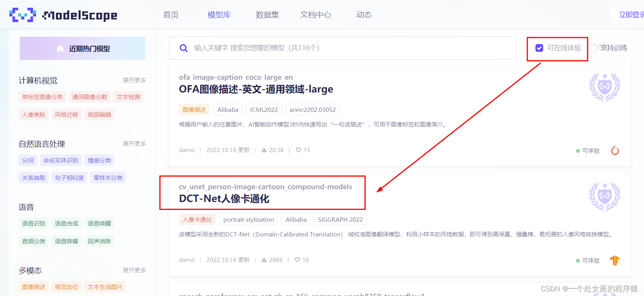Click the 人像卡通化 tag on the DCT-Net card
644x296 pixels.
[197, 219]
